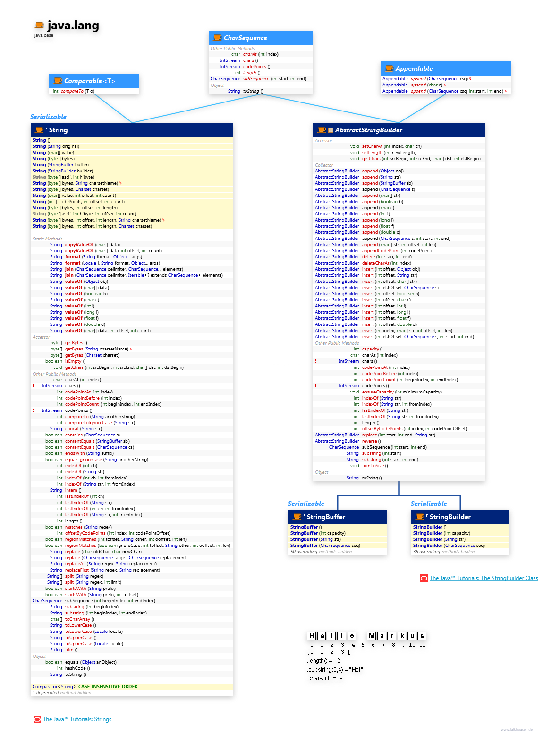Image resolution: width=560 pixels, height=751 pixels.
Task: Click .length() = 12 example text
Action: [324, 661]
